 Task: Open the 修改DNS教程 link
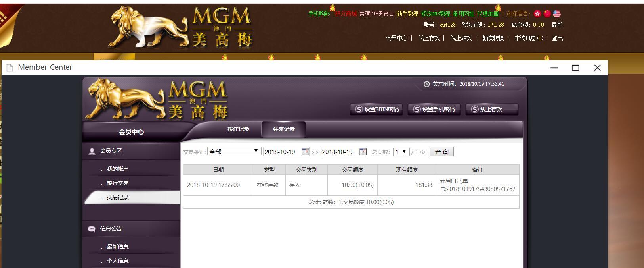(x=436, y=13)
